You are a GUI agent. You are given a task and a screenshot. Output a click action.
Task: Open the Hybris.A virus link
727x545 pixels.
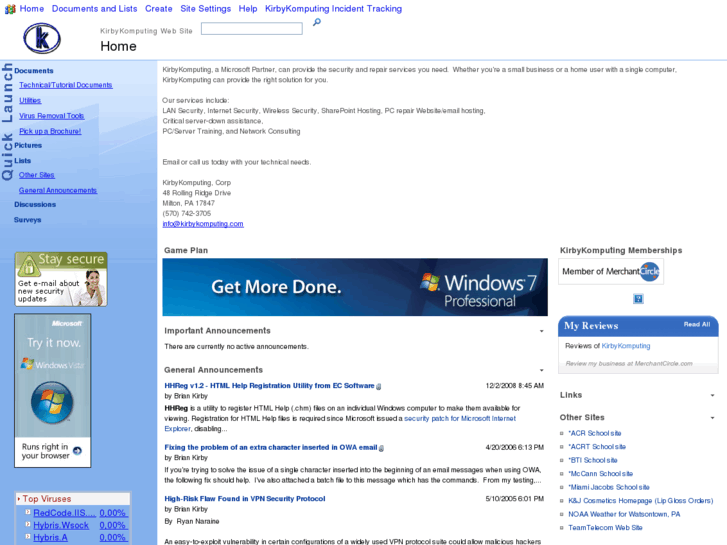[51, 537]
